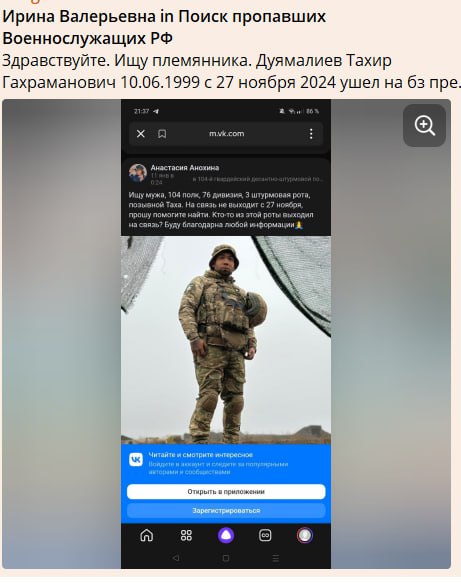Click the Зарегистрироваться button
This screenshot has height=584, width=461.
226,511
